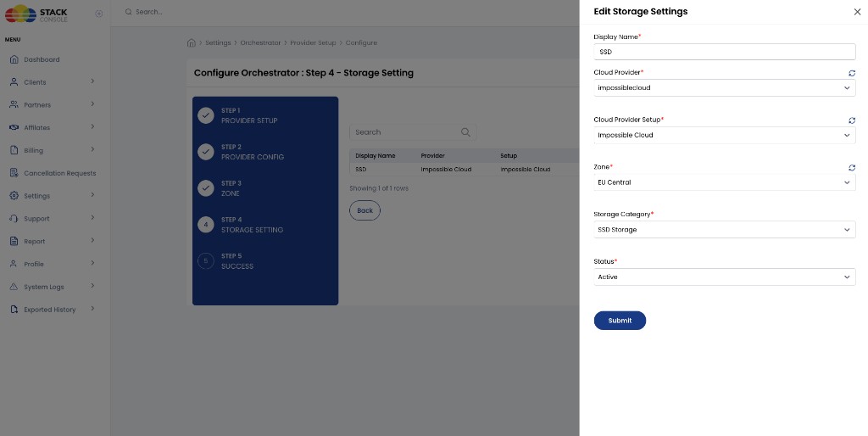Click the Display Name input field
The image size is (868, 436).
[725, 52]
